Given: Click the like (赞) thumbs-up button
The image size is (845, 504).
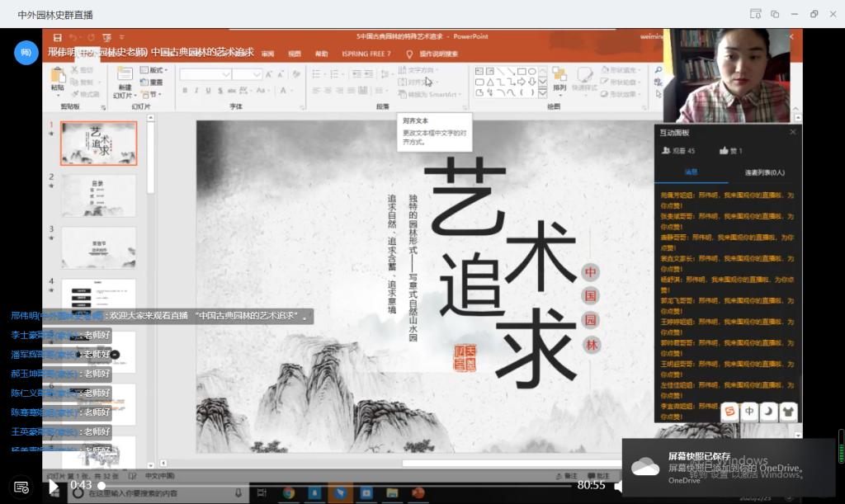Looking at the screenshot, I should point(725,151).
